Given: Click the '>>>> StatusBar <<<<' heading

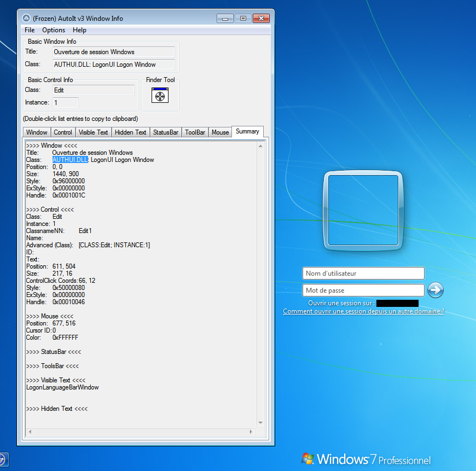Looking at the screenshot, I should point(54,352).
